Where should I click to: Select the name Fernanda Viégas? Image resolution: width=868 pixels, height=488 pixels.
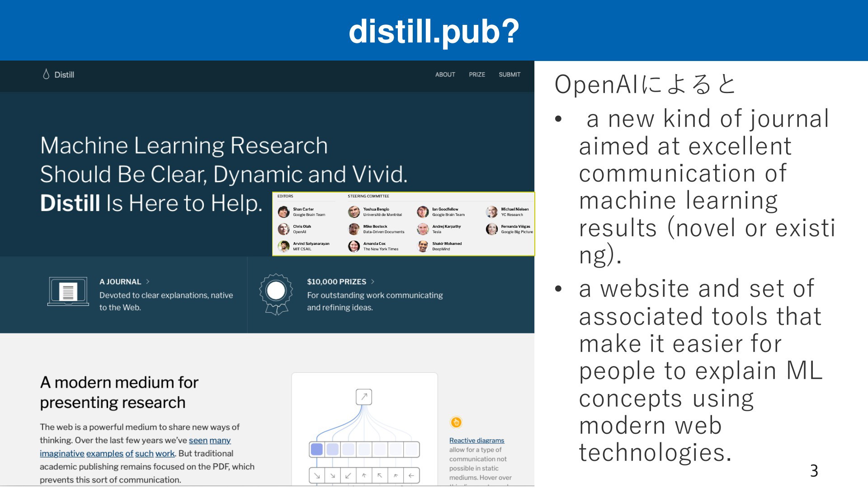click(x=516, y=226)
